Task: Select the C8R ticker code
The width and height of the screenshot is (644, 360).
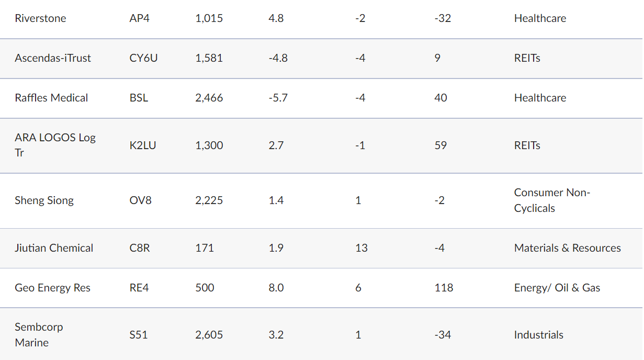Action: pyautogui.click(x=140, y=248)
